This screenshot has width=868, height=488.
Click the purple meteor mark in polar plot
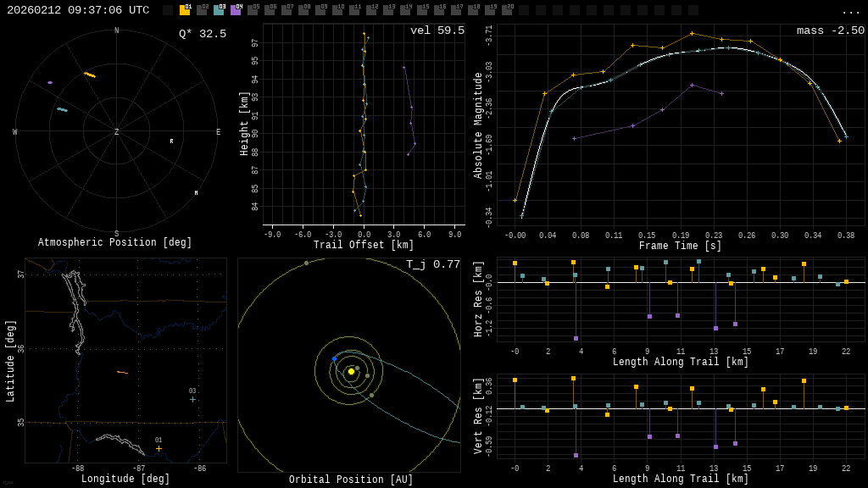(x=50, y=83)
